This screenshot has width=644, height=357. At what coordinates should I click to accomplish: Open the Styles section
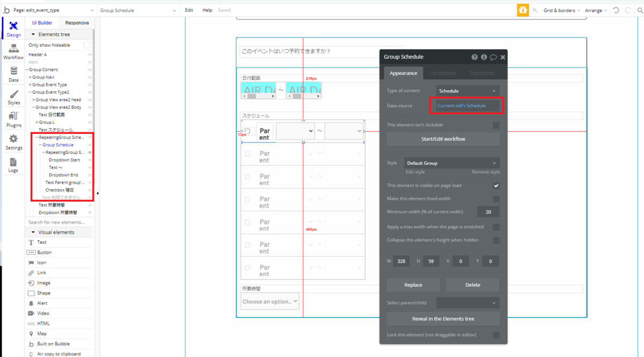coord(13,97)
